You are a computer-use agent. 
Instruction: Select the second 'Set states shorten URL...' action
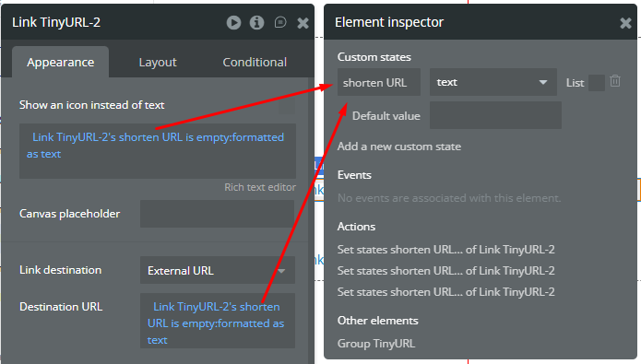click(446, 270)
